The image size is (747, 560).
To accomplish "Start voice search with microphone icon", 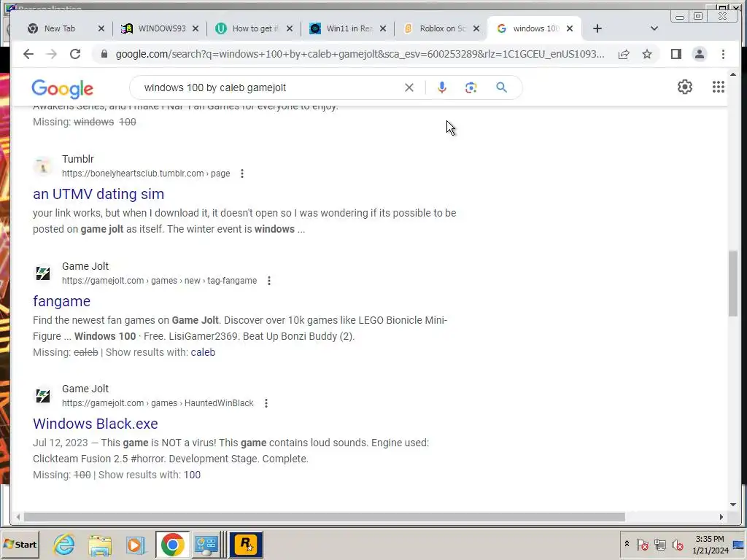I will coord(441,87).
